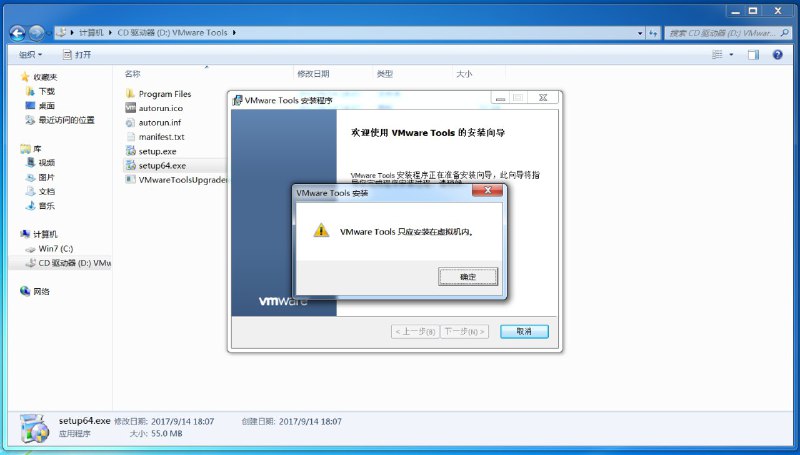Select 网络 network in sidebar
Screen dimensions: 800x455
pyautogui.click(x=35, y=291)
